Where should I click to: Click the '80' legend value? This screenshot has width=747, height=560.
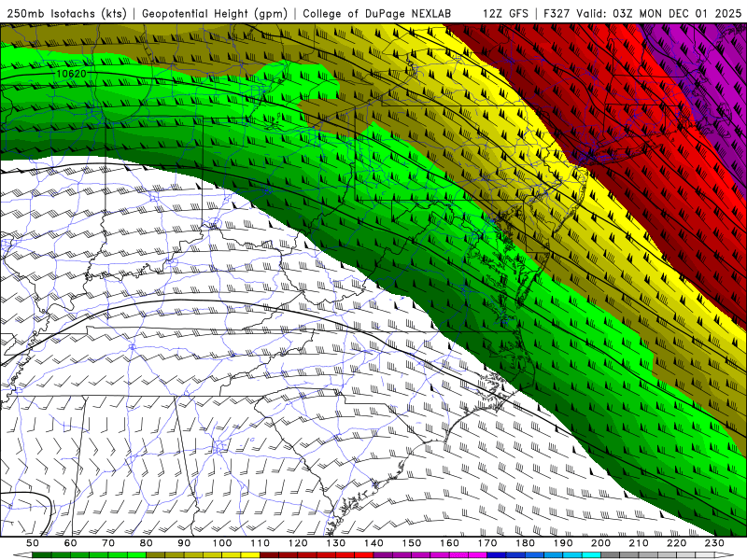146,543
